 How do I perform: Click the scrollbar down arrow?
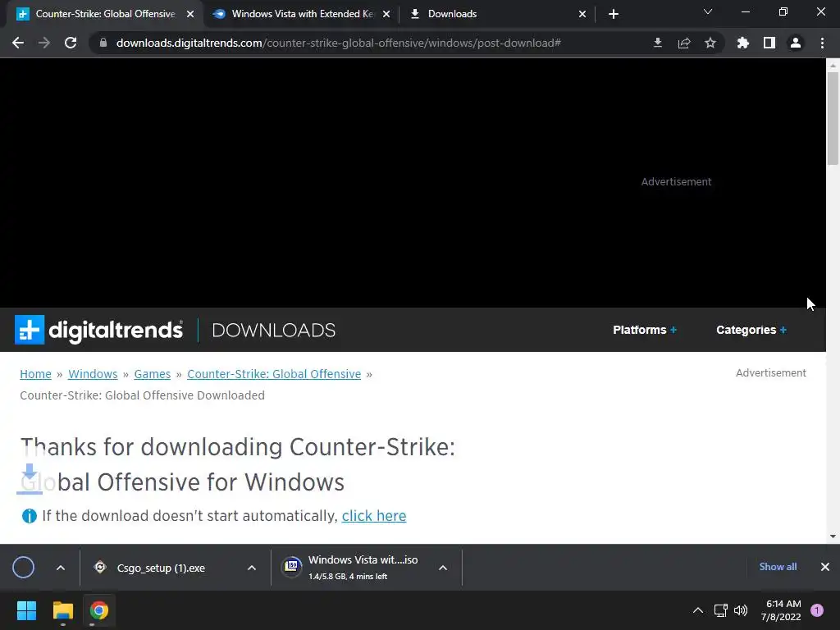(x=833, y=536)
